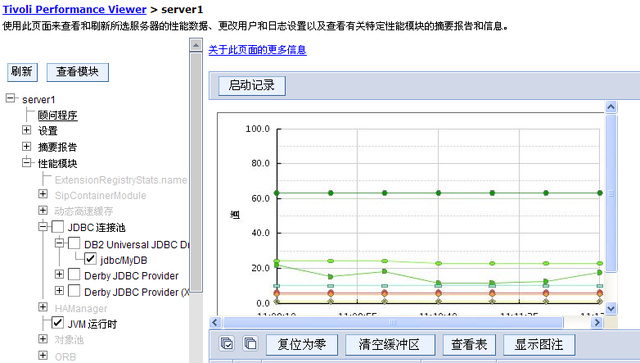Collapse the DB2 Universal JDBC Driver node
This screenshot has height=363, width=640.
click(x=59, y=243)
